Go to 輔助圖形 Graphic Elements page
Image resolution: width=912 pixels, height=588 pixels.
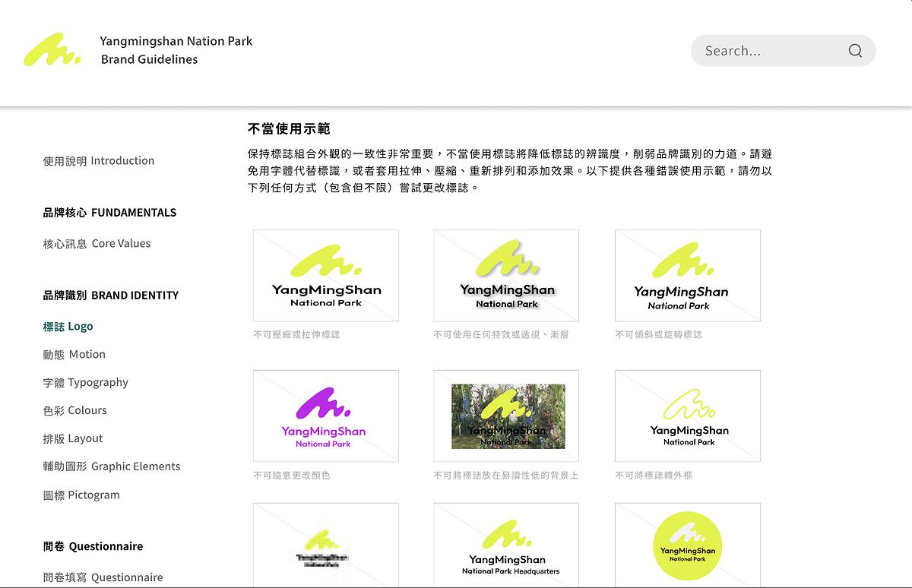[112, 466]
